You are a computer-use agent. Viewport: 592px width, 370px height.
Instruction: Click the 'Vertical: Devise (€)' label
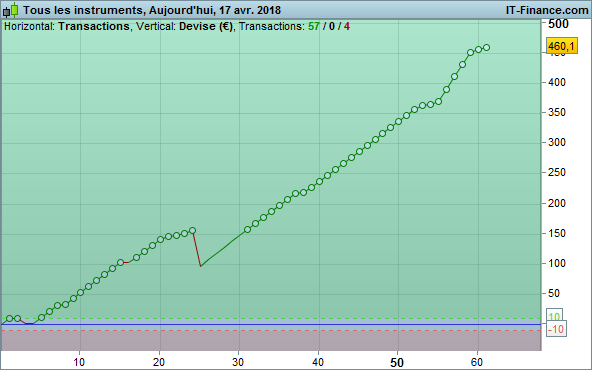coord(185,26)
